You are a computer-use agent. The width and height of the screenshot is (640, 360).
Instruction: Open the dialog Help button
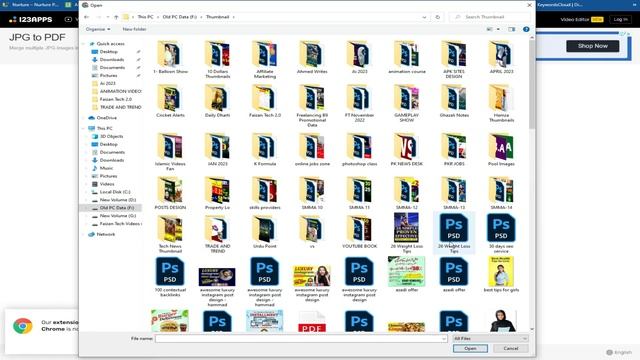[x=526, y=29]
